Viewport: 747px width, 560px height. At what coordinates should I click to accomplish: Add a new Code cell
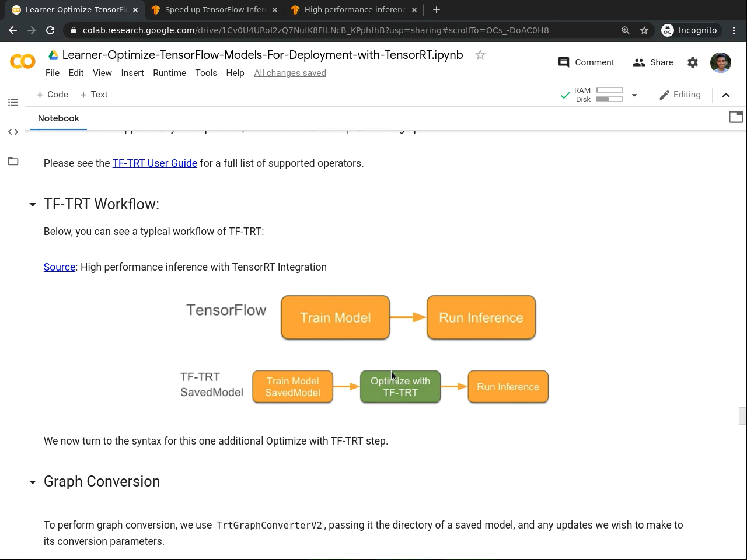(x=52, y=94)
